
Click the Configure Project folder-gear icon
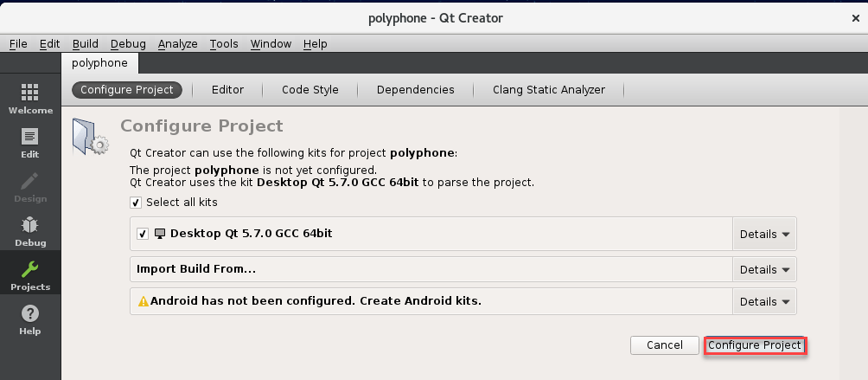(x=90, y=136)
